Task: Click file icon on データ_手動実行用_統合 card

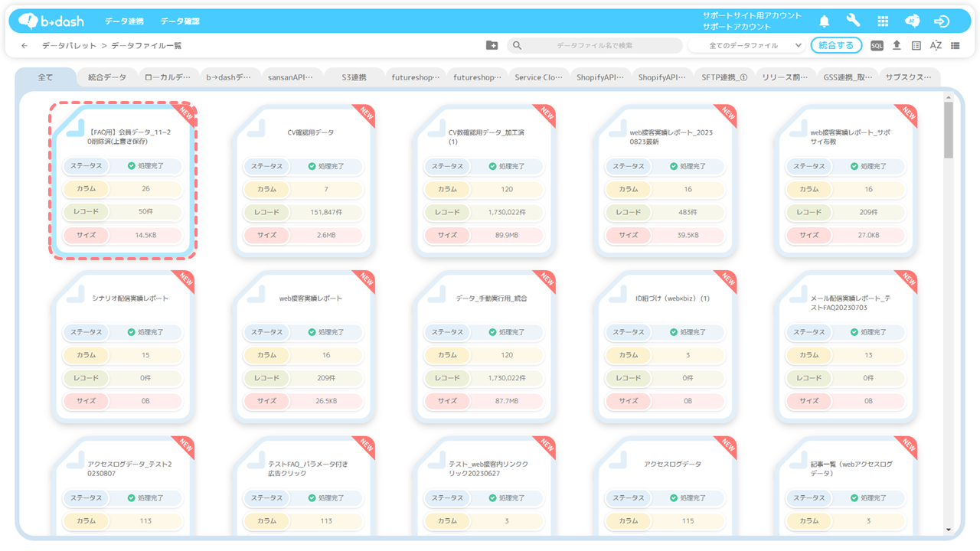Action: 436,296
